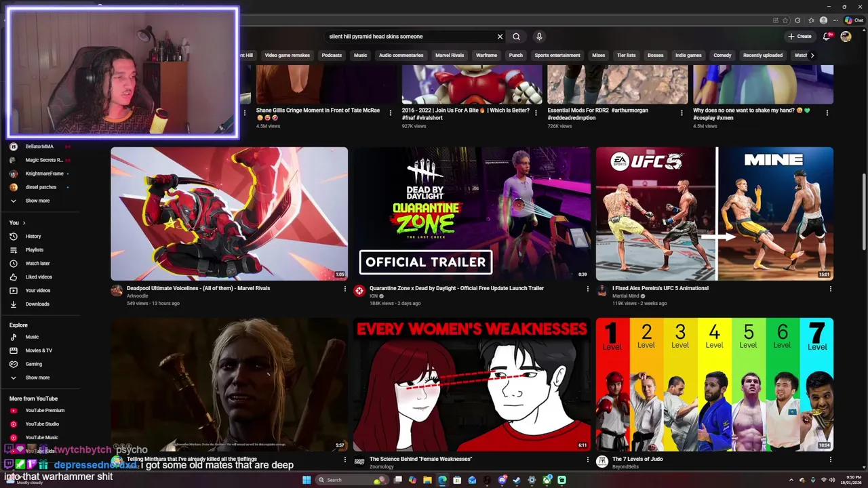This screenshot has width=868, height=488.
Task: Open KnightmareFrame subscription channel
Action: pos(44,174)
